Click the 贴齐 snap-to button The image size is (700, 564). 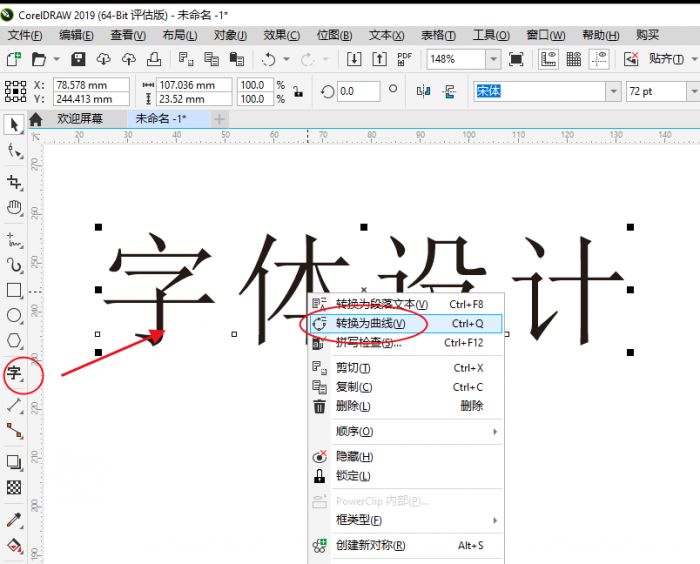pyautogui.click(x=664, y=60)
